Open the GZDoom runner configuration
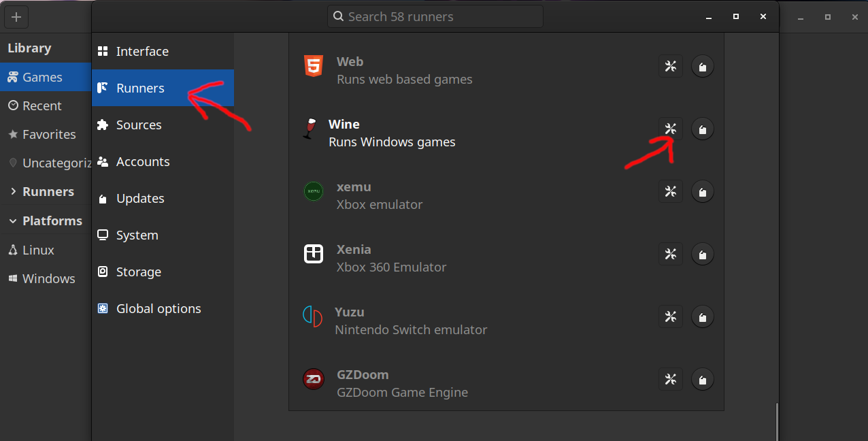This screenshot has width=868, height=441. tap(671, 379)
